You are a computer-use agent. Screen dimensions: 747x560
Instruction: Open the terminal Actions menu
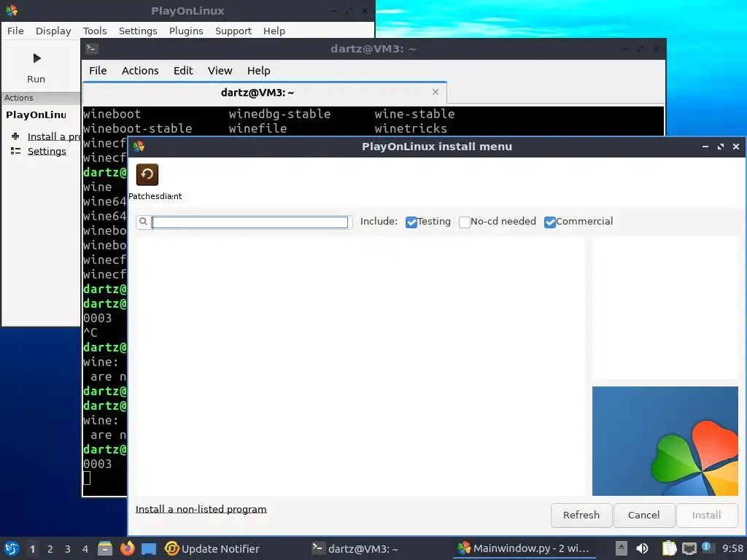point(140,71)
